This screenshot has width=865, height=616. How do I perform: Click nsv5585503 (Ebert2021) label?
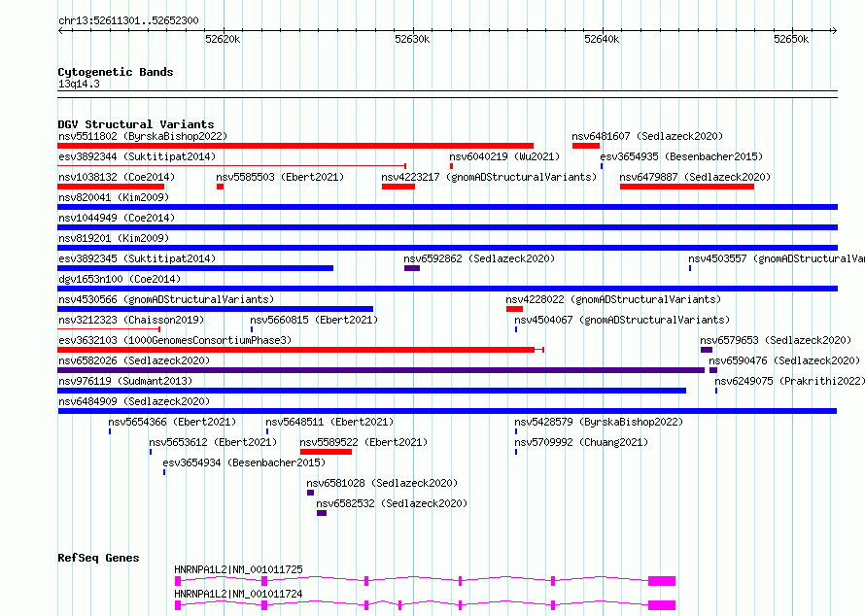[280, 177]
